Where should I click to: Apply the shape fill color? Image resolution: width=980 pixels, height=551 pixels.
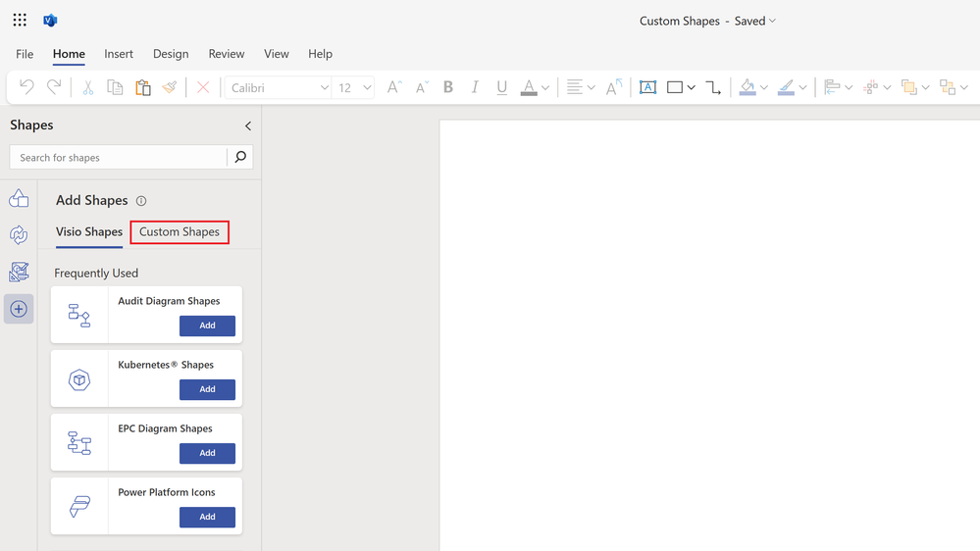click(748, 87)
